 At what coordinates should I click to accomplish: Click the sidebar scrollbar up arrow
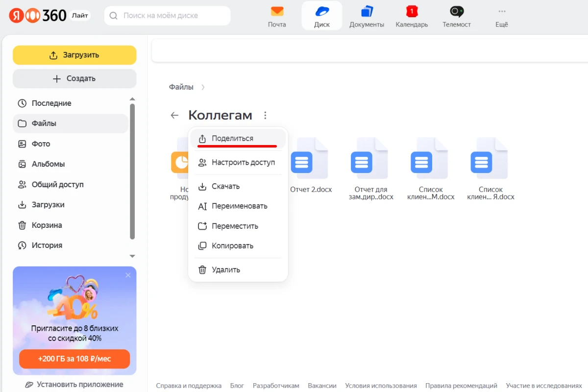[132, 99]
